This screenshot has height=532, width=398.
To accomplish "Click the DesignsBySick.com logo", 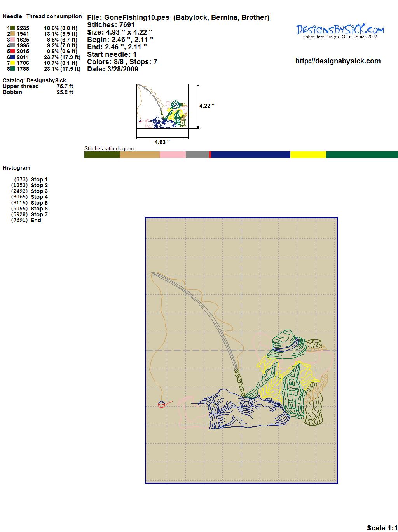I will (340, 31).
